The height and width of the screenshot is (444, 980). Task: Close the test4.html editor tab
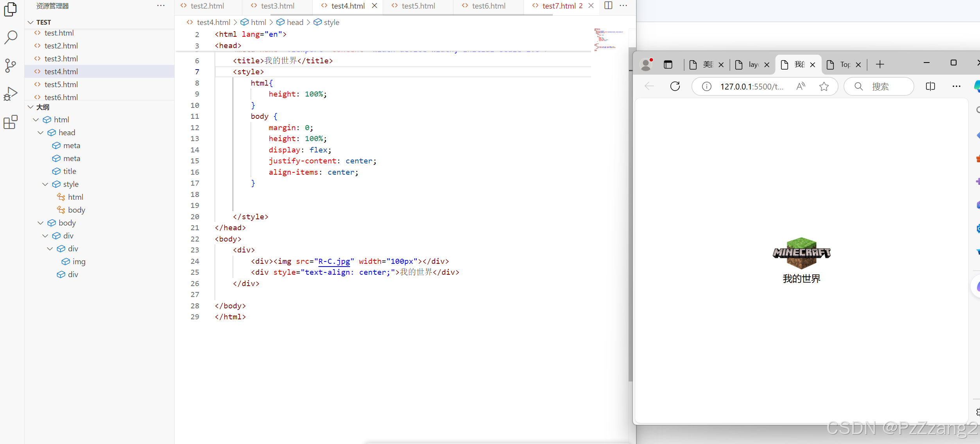(374, 6)
